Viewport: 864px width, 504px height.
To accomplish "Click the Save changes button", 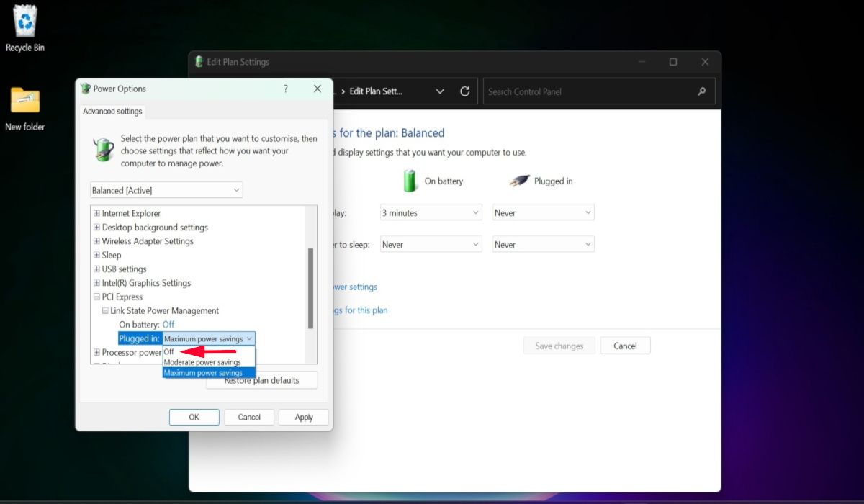I will (x=559, y=345).
